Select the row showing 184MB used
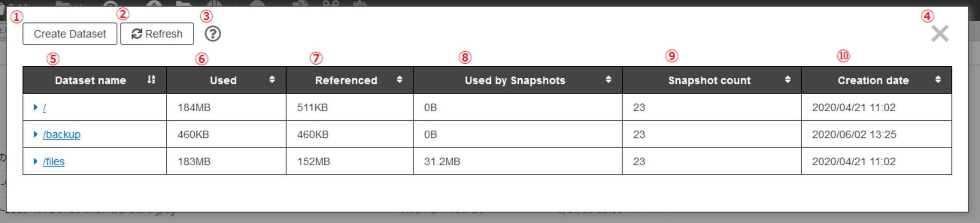The width and height of the screenshot is (980, 223). (x=194, y=107)
